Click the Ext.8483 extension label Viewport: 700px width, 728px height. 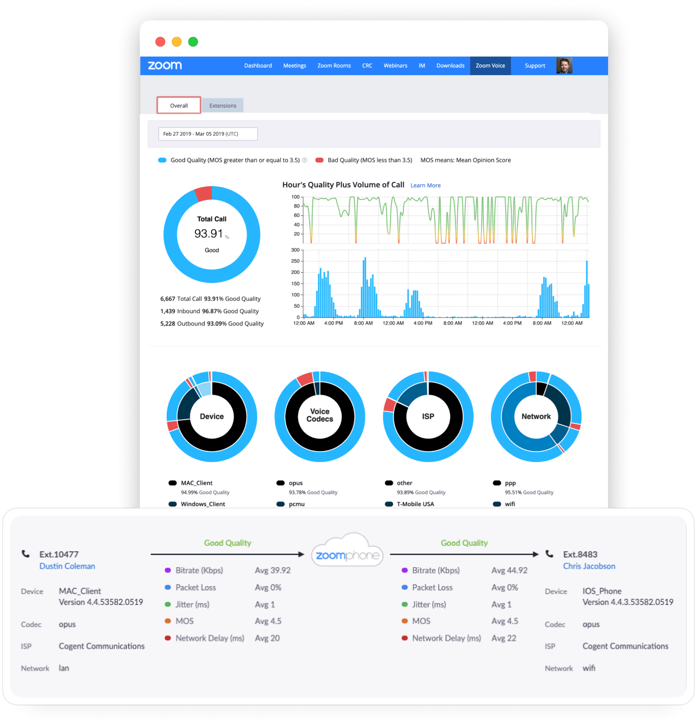580,554
